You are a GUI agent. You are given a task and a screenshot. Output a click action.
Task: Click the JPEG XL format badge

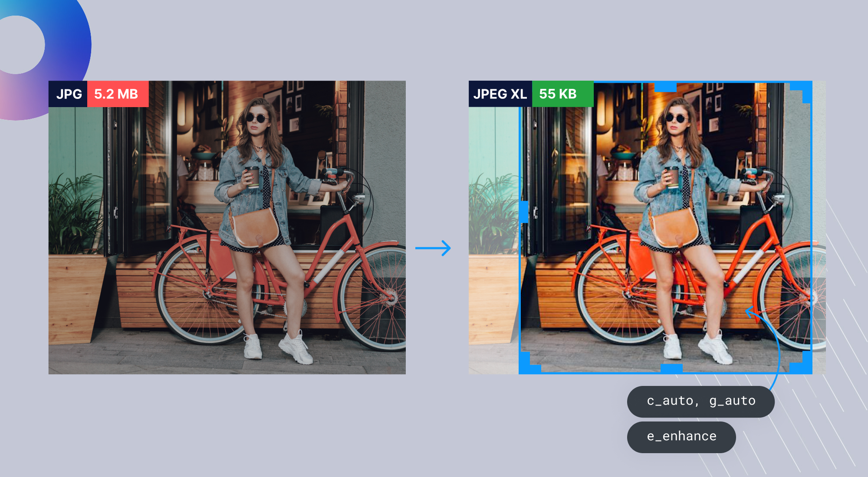click(x=500, y=93)
